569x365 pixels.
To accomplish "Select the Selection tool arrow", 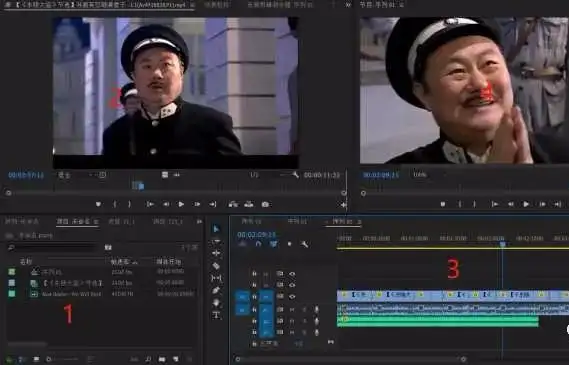I will click(216, 229).
